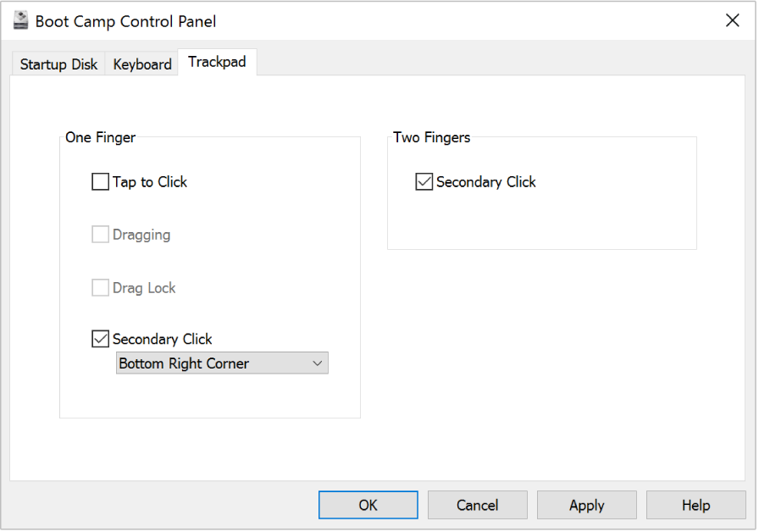Screen dimensions: 759x532
Task: Apply the trackpad settings
Action: (x=586, y=505)
